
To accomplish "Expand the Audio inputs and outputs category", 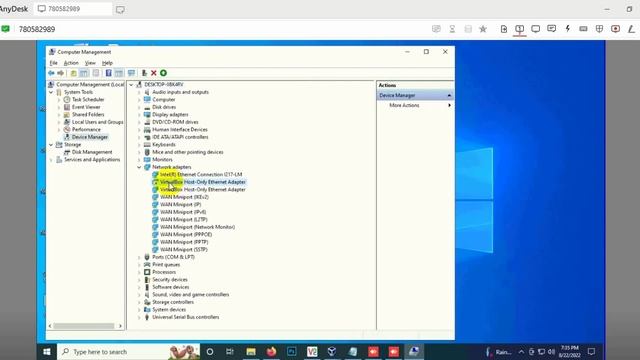I will (139, 92).
